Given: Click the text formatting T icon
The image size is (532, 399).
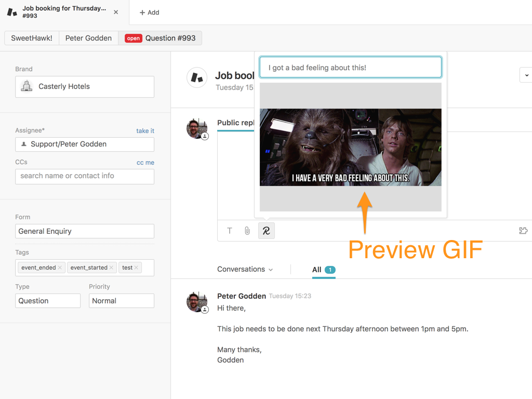Looking at the screenshot, I should (x=230, y=231).
